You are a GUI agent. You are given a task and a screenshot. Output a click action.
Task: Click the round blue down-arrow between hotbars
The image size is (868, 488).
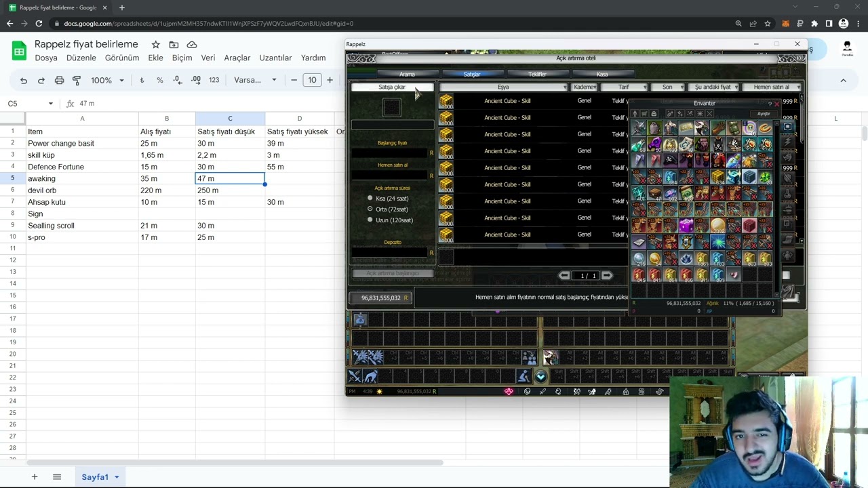(x=540, y=377)
